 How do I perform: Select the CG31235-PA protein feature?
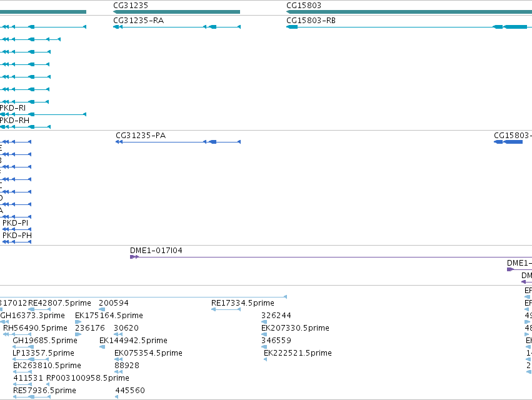[178, 142]
